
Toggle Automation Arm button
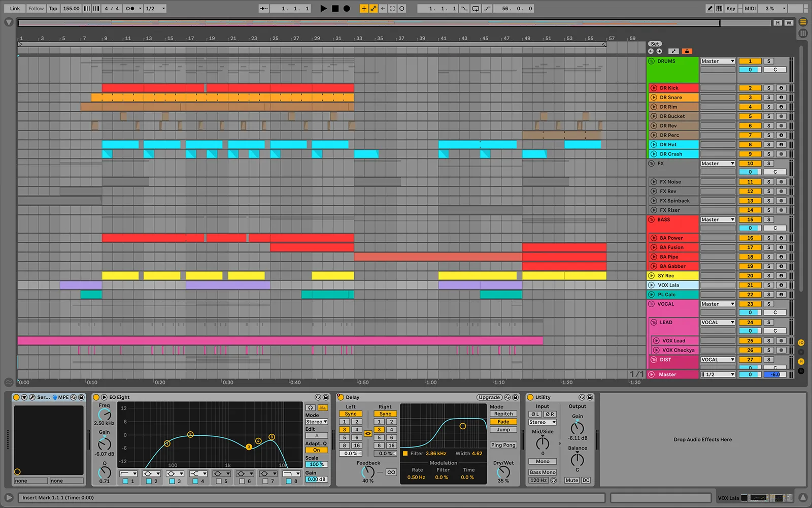click(x=373, y=9)
